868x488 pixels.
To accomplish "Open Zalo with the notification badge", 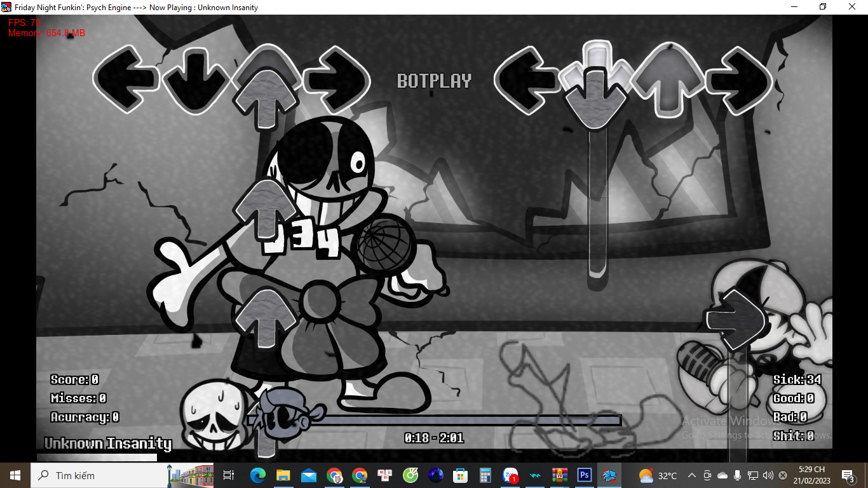I will (510, 475).
